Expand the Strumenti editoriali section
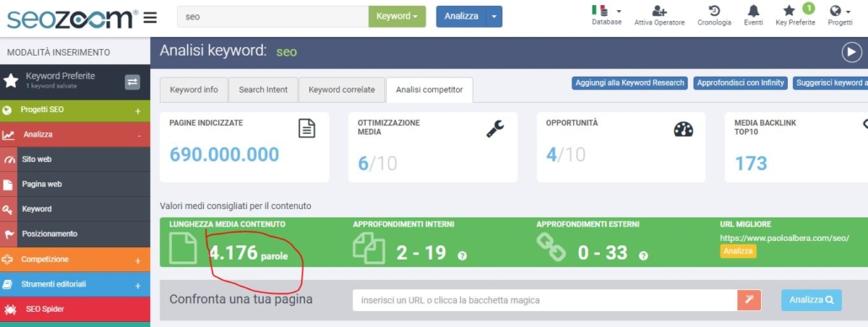This screenshot has width=868, height=327. [138, 286]
